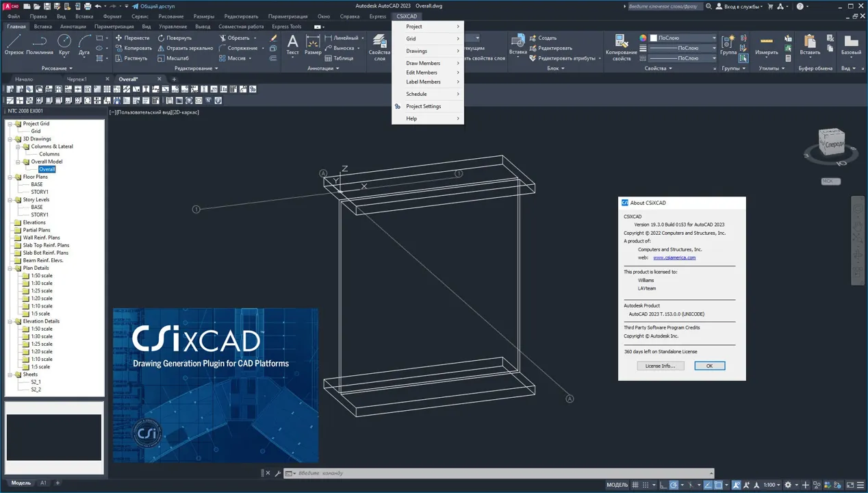Select the Отрезок (Line) tool
868x493 pixels.
pyautogui.click(x=14, y=45)
